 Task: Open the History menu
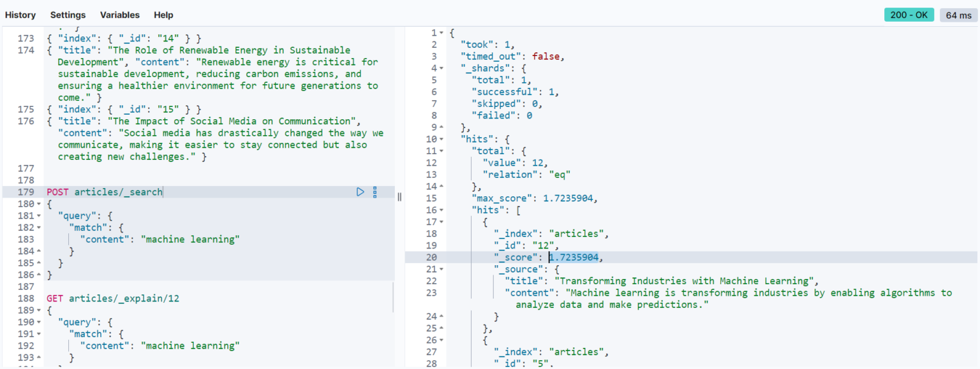20,15
